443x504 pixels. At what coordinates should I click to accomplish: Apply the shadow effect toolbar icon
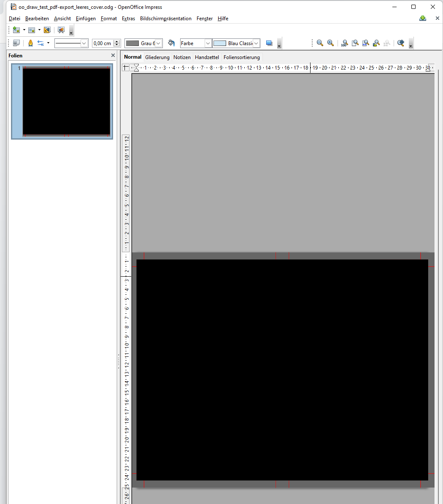(x=269, y=43)
